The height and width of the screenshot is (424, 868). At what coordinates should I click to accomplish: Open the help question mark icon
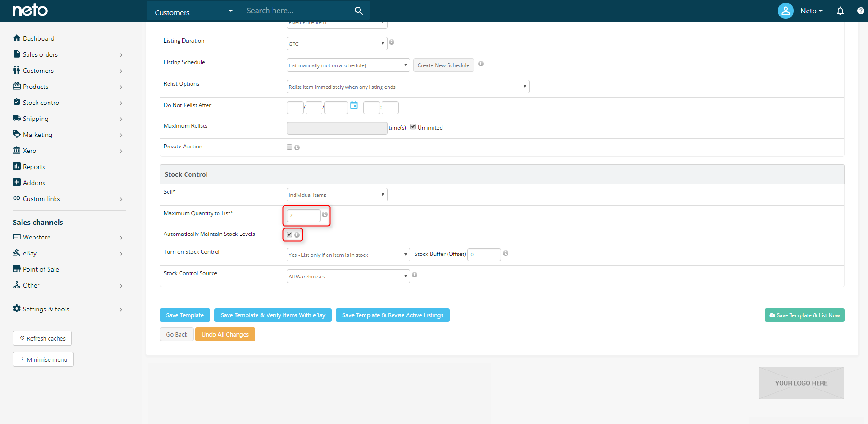click(861, 11)
